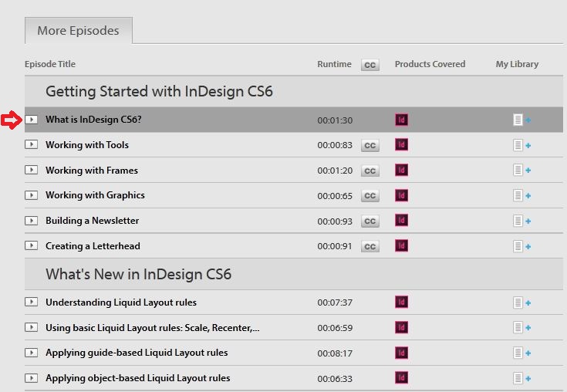
Task: Open 'Using basic Liquid Layout rules: Scale, Recenter' link
Action: (152, 328)
